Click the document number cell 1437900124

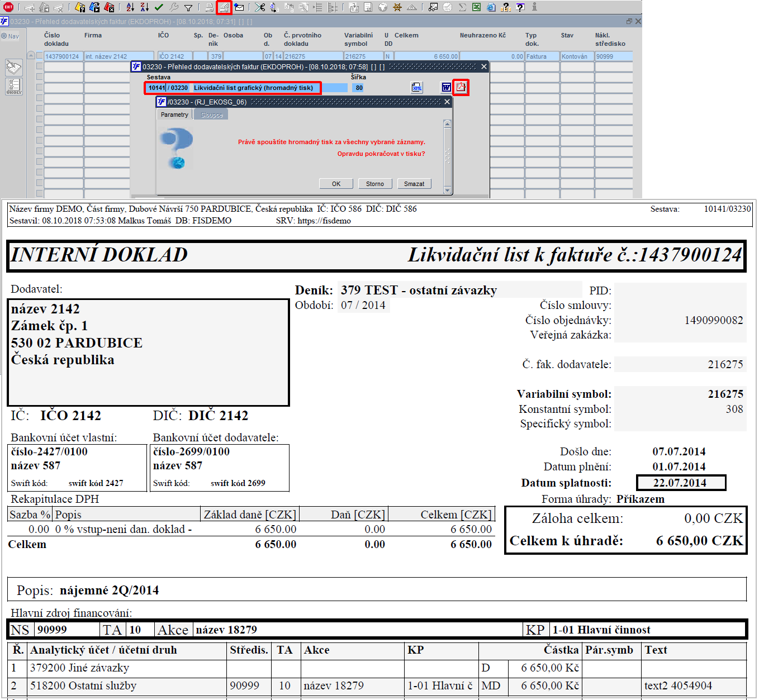pos(63,56)
